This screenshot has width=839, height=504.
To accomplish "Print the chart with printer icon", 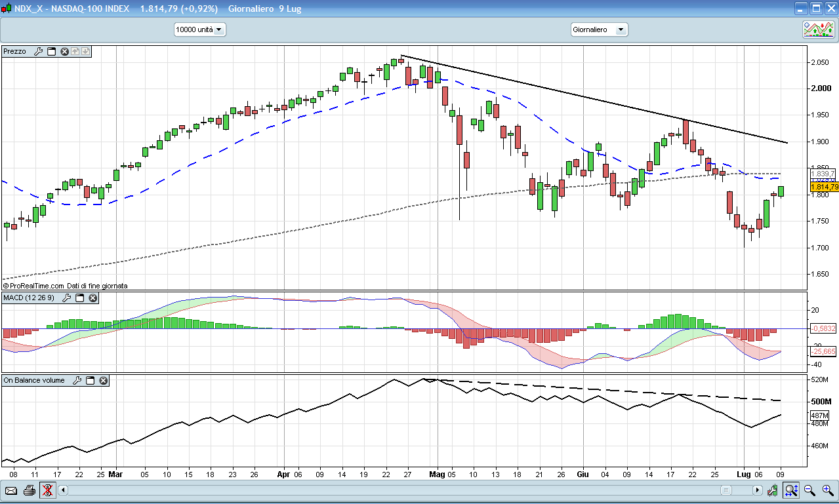I will pos(29,490).
